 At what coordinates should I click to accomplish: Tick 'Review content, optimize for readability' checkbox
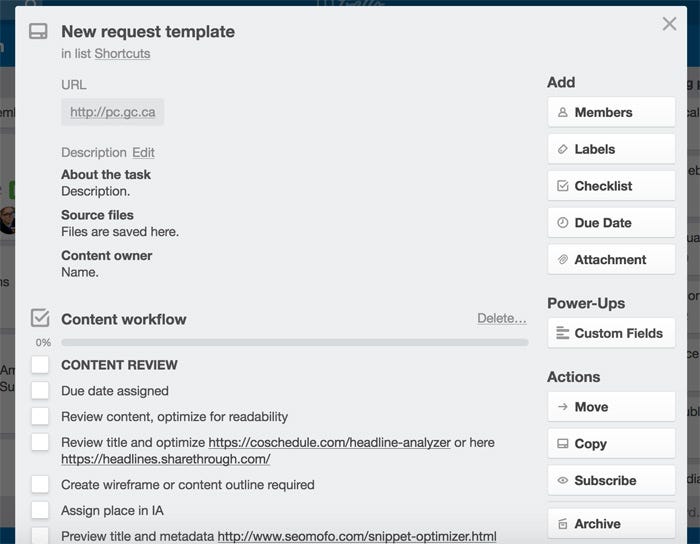click(40, 416)
